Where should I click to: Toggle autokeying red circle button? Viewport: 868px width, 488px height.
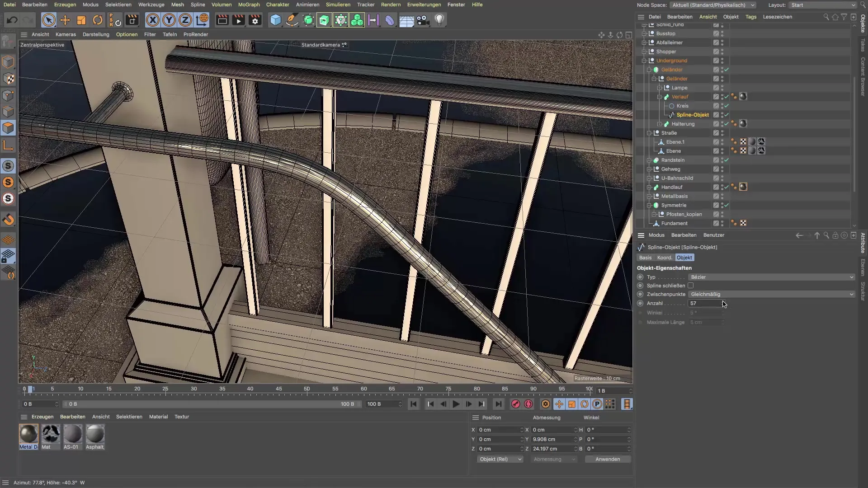(528, 404)
